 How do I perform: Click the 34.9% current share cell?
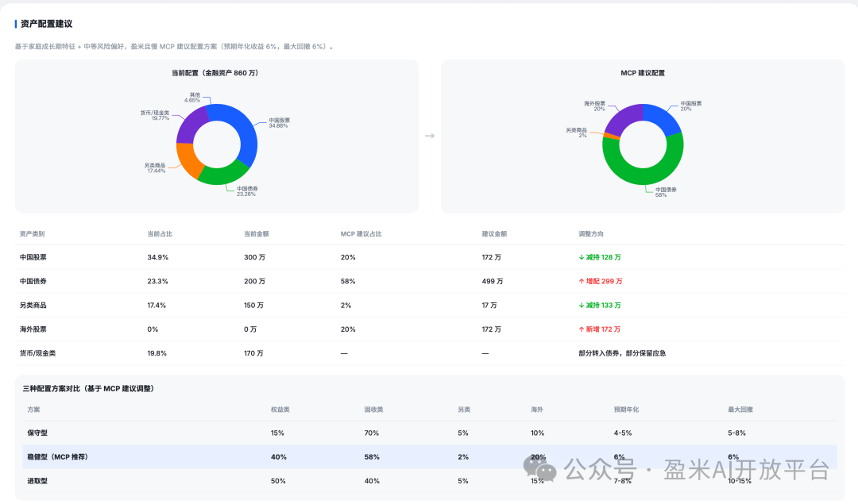[157, 257]
